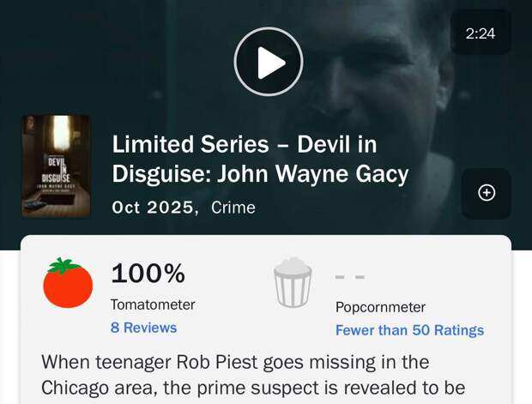Image resolution: width=532 pixels, height=404 pixels.
Task: Click the synopsis text about Rob Piest
Action: tap(235, 362)
